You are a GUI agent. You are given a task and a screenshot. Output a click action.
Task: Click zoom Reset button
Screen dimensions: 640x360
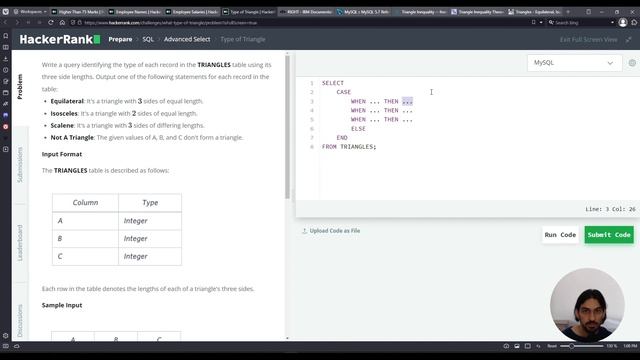552,346
